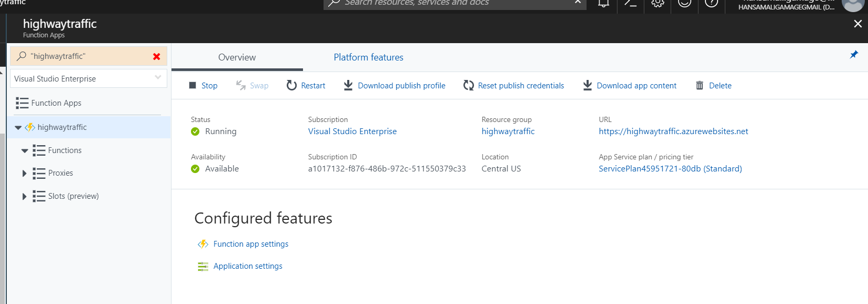Viewport: 868px width, 304px height.
Task: Clear the "highwaytraffic" search filter
Action: (x=157, y=56)
